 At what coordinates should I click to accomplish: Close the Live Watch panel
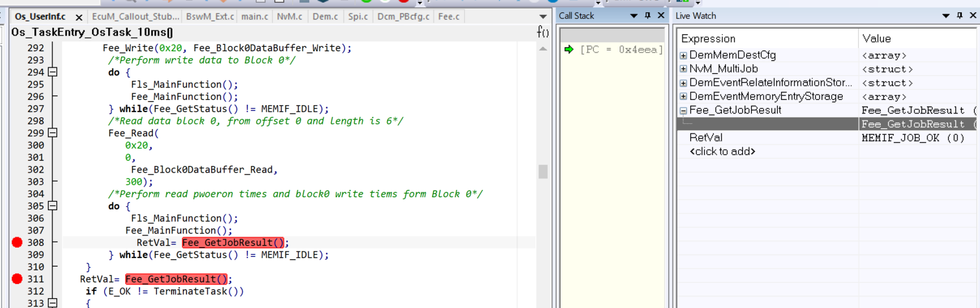click(x=972, y=16)
